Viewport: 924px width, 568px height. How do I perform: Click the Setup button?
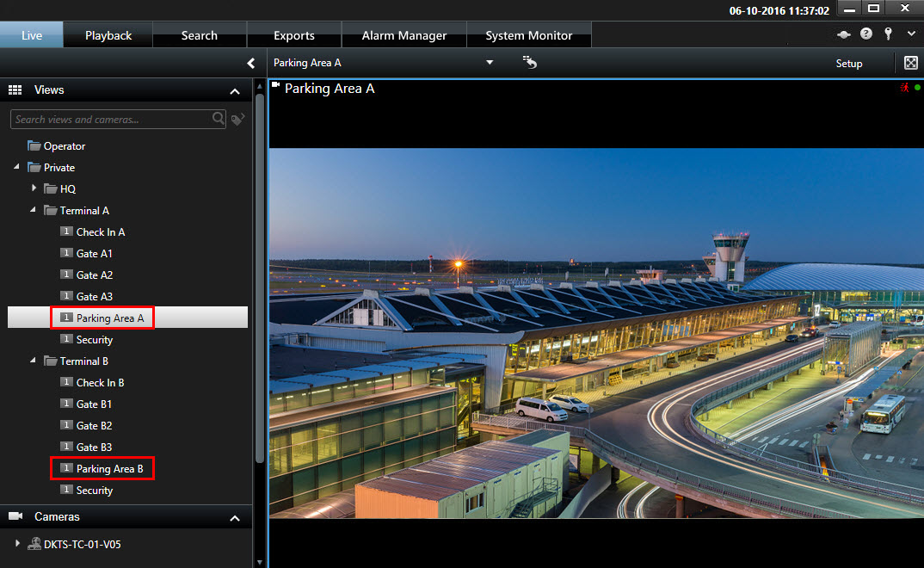click(848, 64)
